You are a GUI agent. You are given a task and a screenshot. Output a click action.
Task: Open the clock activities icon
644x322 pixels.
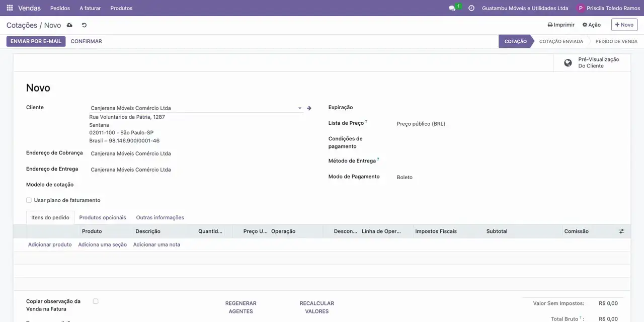(x=471, y=8)
